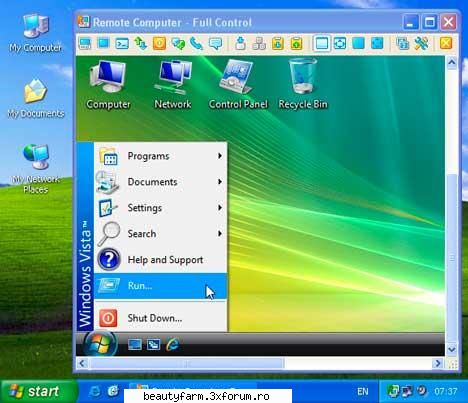Select the Normal view mode toolbar button
The image size is (468, 403).
coord(322,44)
